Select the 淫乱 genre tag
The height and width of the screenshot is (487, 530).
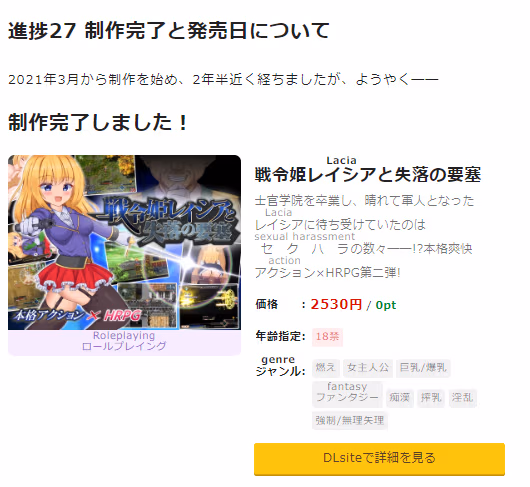click(462, 398)
